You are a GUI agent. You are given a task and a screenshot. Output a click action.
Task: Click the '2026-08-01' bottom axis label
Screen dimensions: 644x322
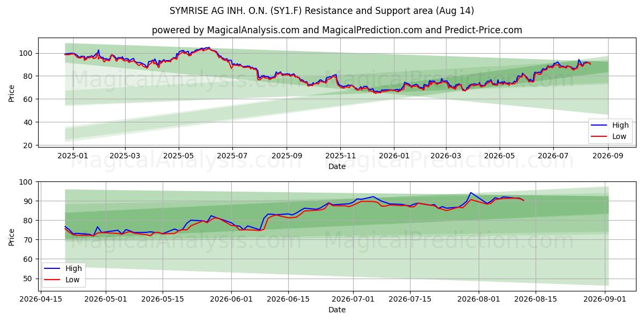(x=479, y=299)
